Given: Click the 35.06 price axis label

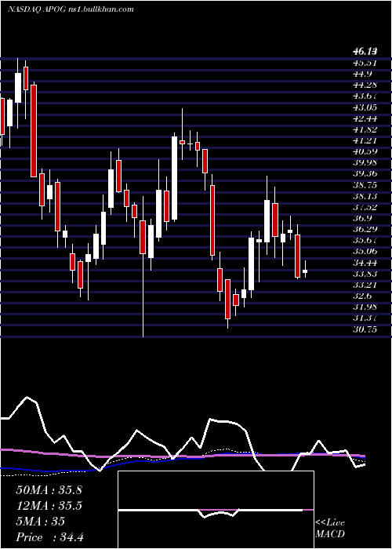Looking at the screenshot, I should point(365,252).
